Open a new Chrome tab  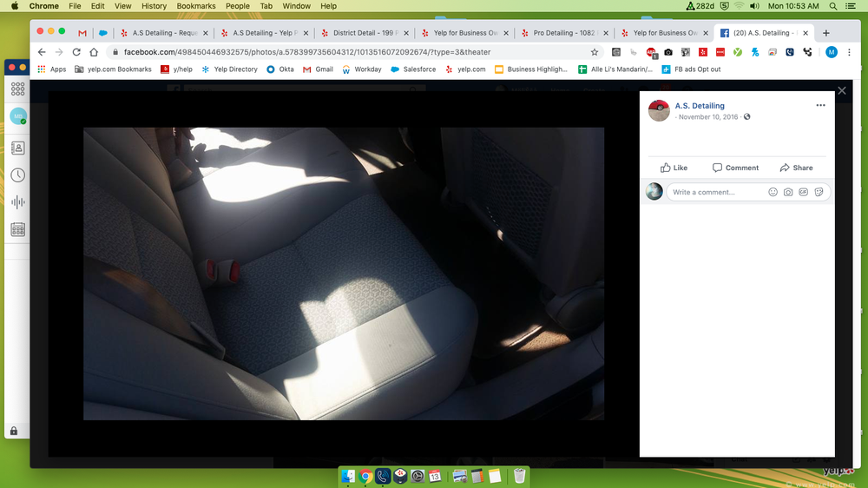coord(825,33)
